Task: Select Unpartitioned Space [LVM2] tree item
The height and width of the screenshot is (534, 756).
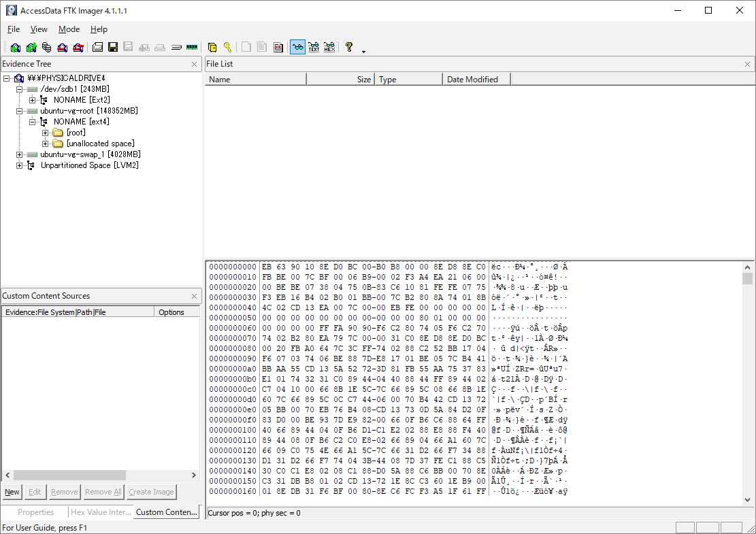Action: (90, 166)
